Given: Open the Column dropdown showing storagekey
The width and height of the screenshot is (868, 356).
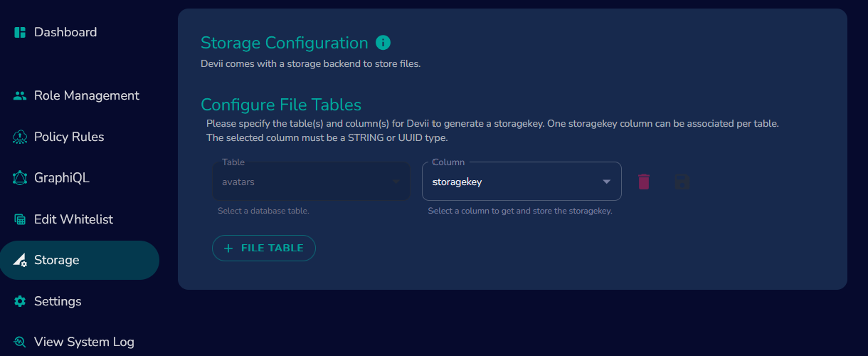Looking at the screenshot, I should [x=512, y=182].
